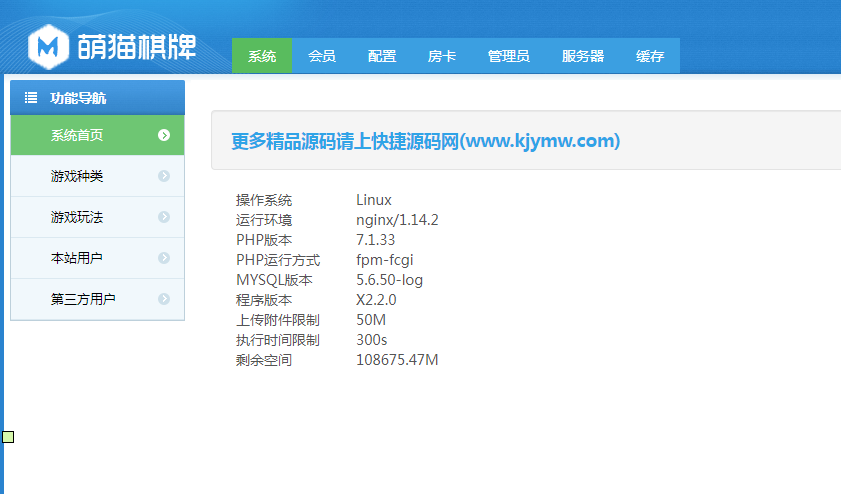This screenshot has height=494, width=841.
Task: Click the arrow icon beside 游戏种类
Action: point(164,176)
